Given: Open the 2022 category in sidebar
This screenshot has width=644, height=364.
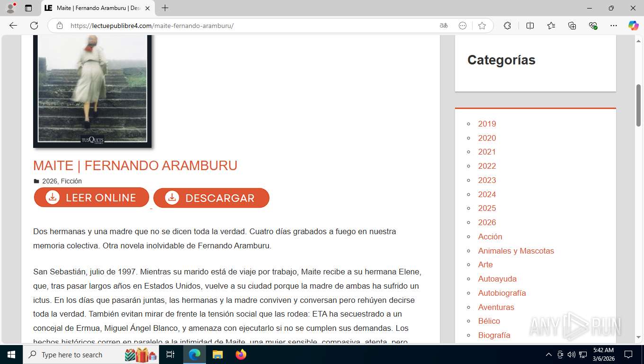Looking at the screenshot, I should [x=487, y=166].
